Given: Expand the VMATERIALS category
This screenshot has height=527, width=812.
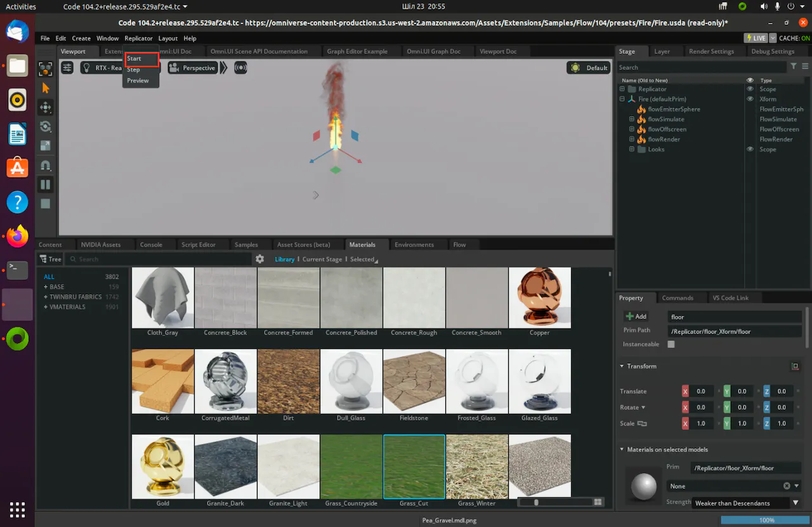Looking at the screenshot, I should pos(46,307).
